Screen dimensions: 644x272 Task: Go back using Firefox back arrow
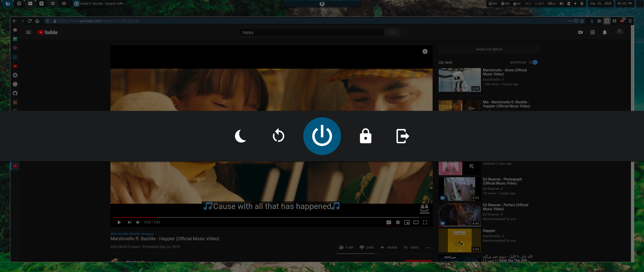coord(15,21)
